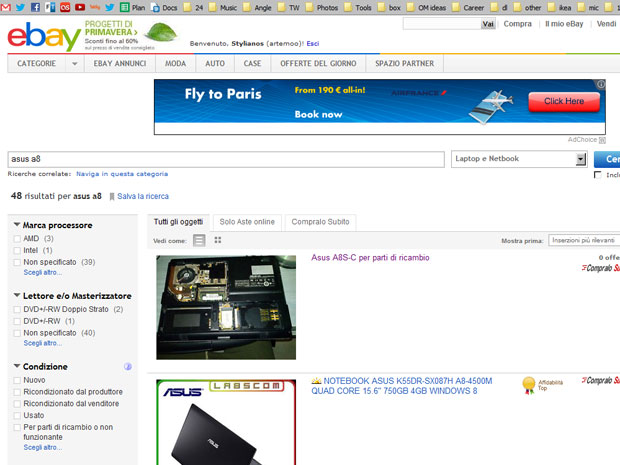Switch to gallery grid view icon
The width and height of the screenshot is (620, 465).
[218, 240]
